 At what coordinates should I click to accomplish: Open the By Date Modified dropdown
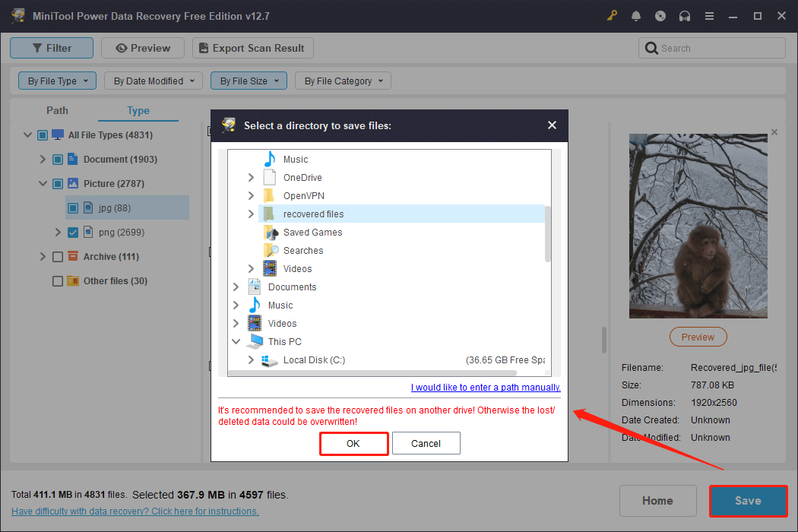[x=153, y=81]
